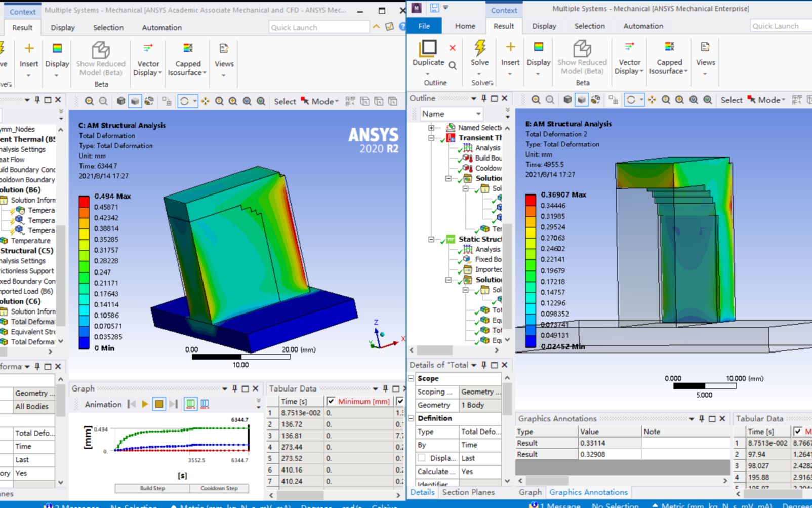The image size is (812, 508).
Task: Pin the Graph panel
Action: tap(234, 388)
